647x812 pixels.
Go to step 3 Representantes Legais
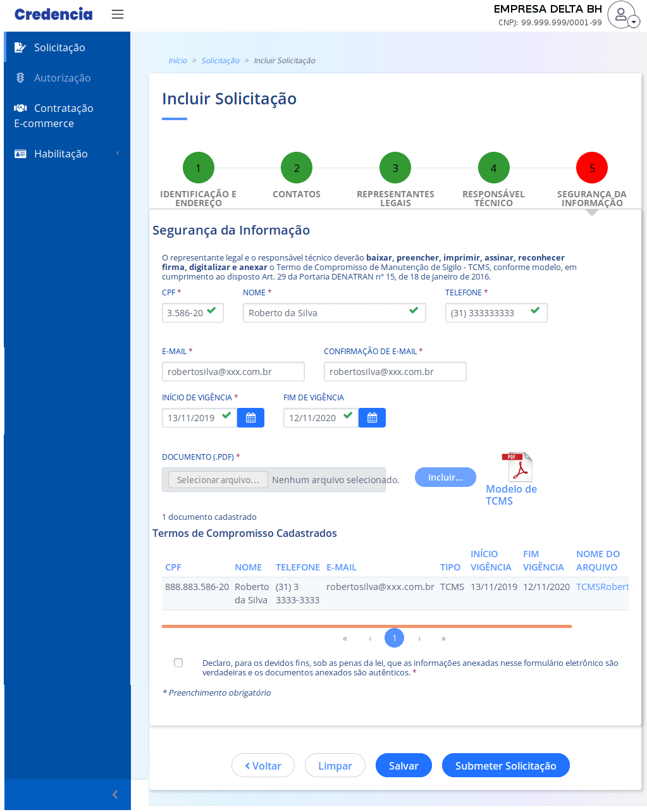pos(395,168)
